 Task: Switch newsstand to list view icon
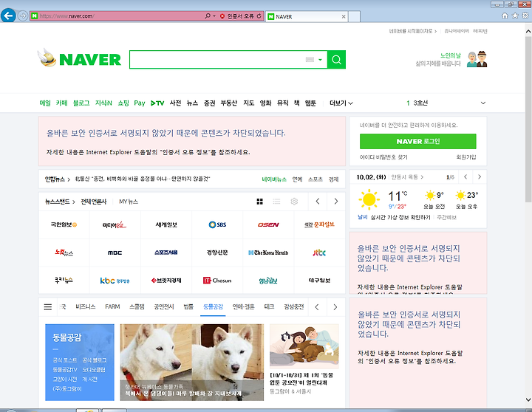click(x=276, y=202)
